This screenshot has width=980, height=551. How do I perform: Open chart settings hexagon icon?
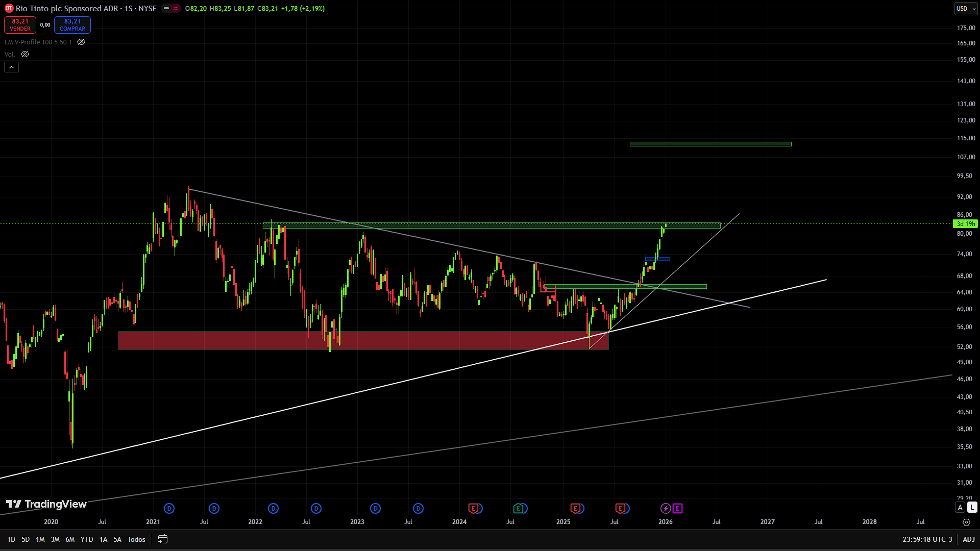click(x=966, y=522)
